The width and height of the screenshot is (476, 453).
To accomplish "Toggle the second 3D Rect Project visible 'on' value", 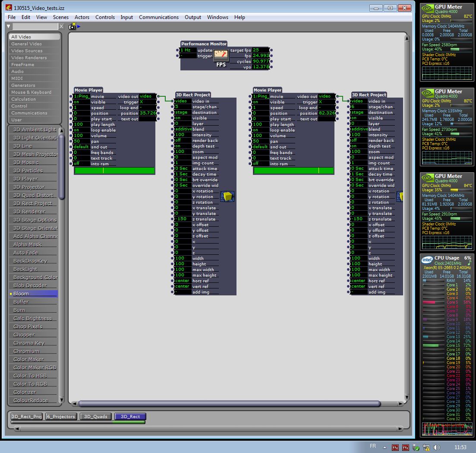I will pyautogui.click(x=359, y=118).
